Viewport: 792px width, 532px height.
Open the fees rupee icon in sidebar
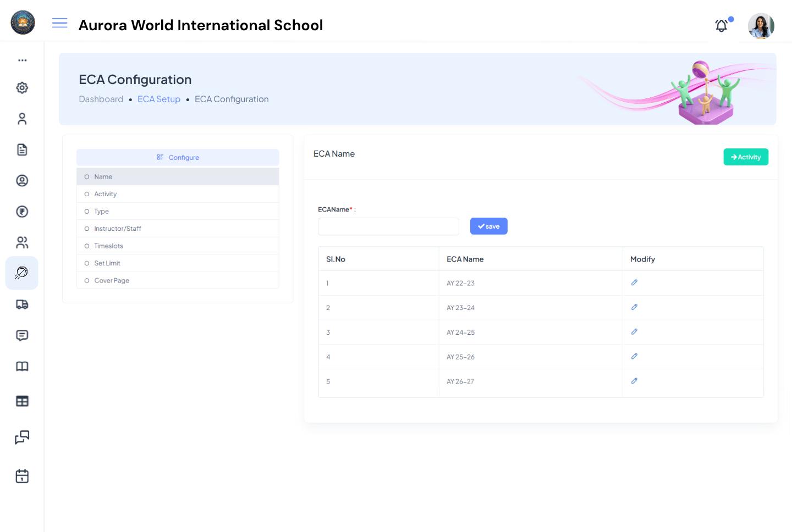tap(22, 211)
